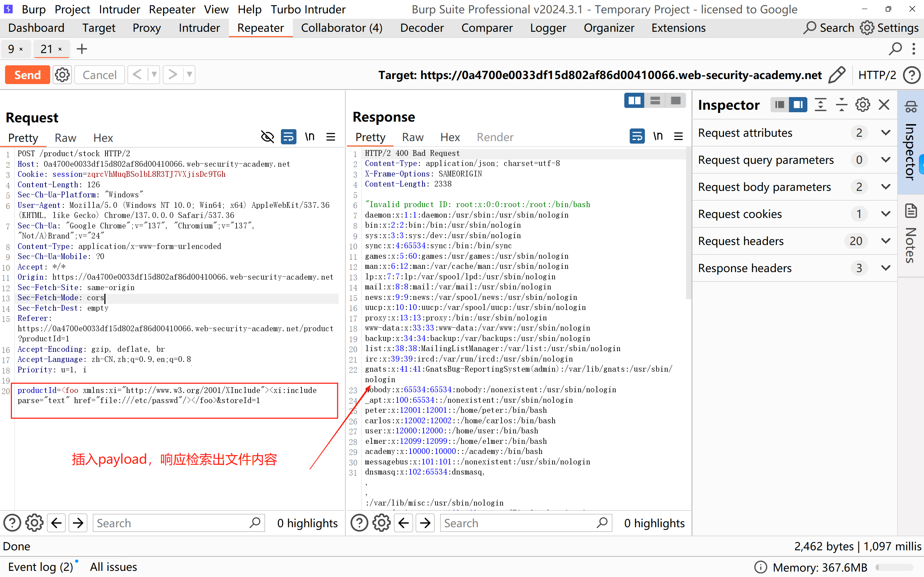Click the memory usage bar

[x=894, y=567]
